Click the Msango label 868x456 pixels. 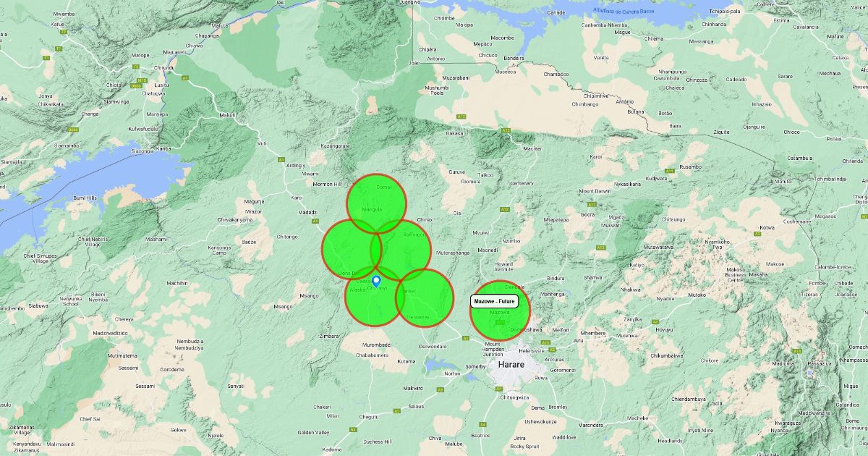[x=309, y=295]
